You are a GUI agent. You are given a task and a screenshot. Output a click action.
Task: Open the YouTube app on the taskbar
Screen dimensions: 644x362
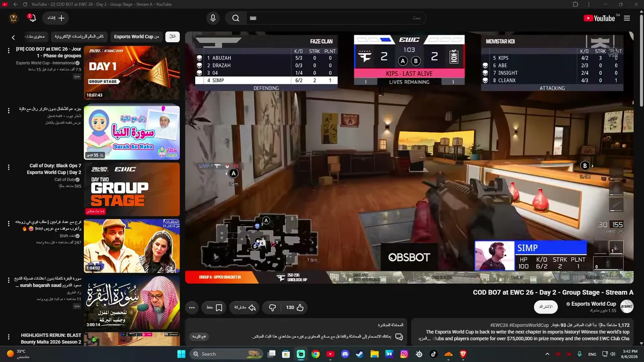331,354
